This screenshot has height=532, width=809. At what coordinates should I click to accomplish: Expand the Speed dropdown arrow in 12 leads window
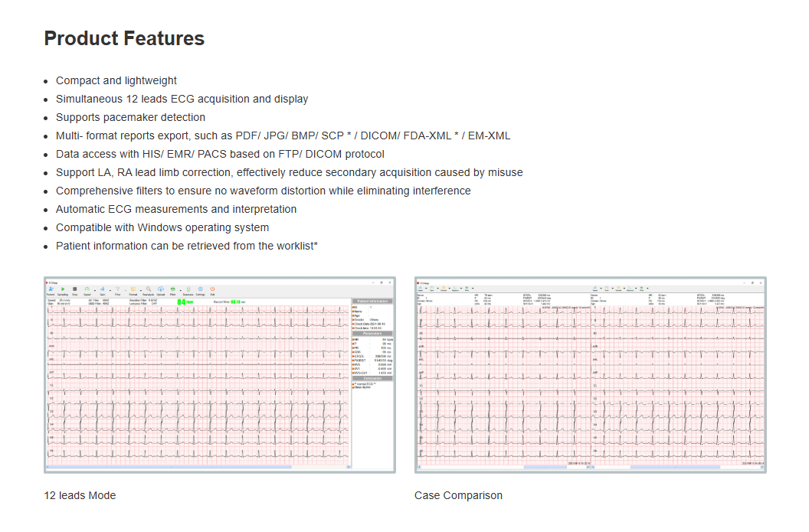click(95, 290)
